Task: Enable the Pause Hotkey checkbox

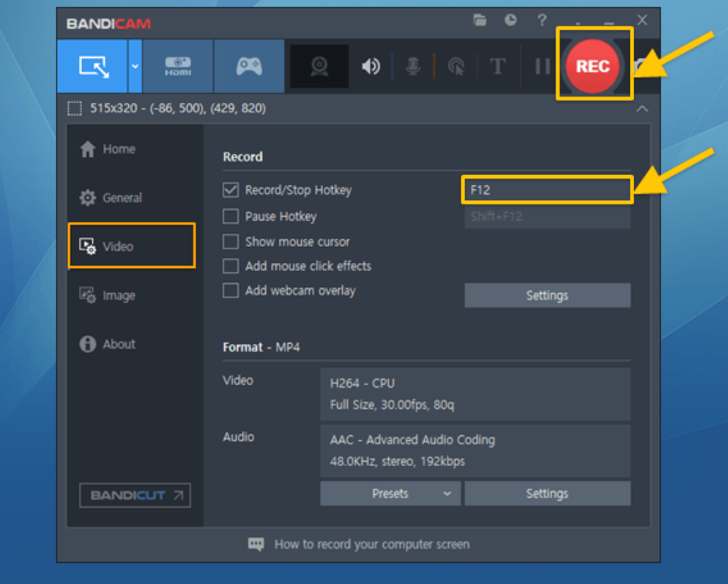Action: click(x=231, y=216)
